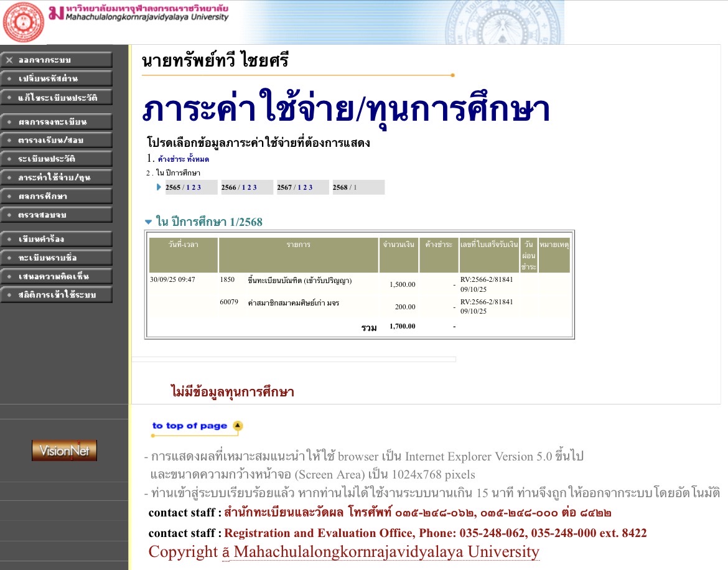Click the X icon on the logout button
This screenshot has width=728, height=570.
pos(9,60)
